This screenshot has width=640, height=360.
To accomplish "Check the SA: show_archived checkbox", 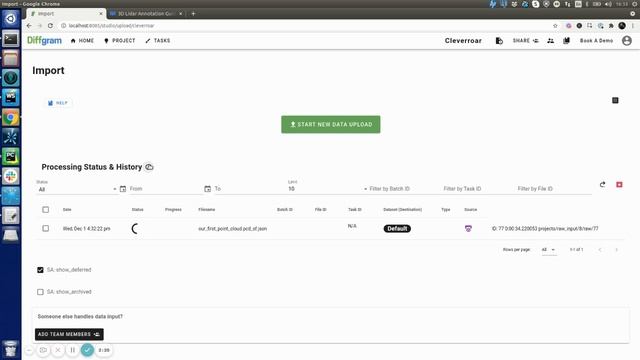I will point(40,292).
